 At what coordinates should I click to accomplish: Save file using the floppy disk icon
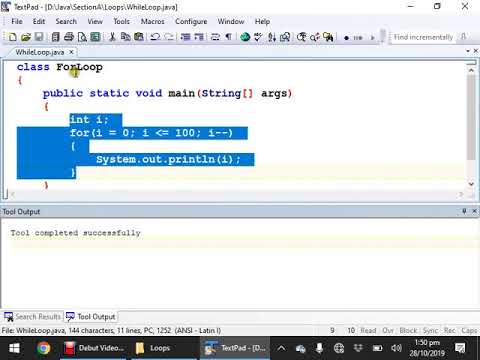[x=39, y=37]
